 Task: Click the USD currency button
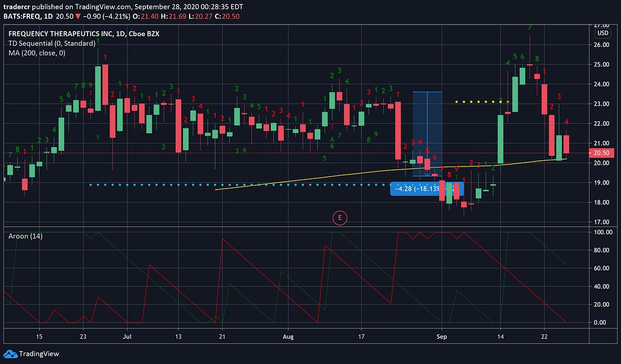point(603,33)
